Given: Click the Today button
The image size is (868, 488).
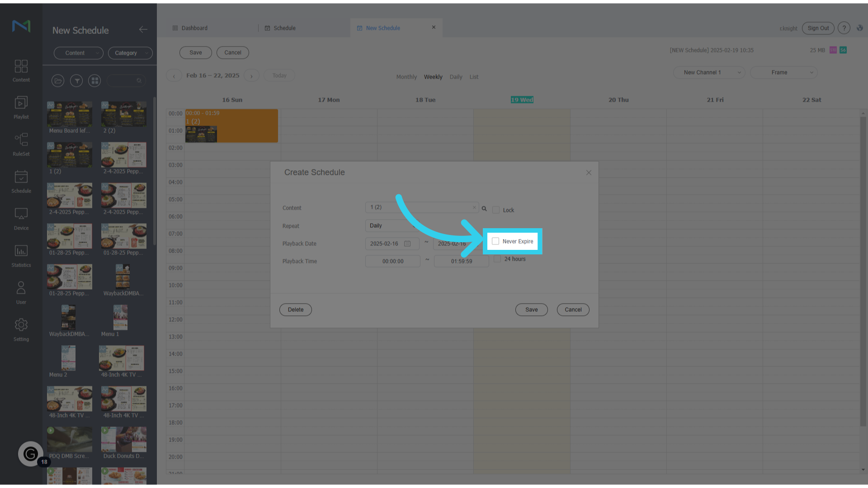Looking at the screenshot, I should click(x=279, y=75).
